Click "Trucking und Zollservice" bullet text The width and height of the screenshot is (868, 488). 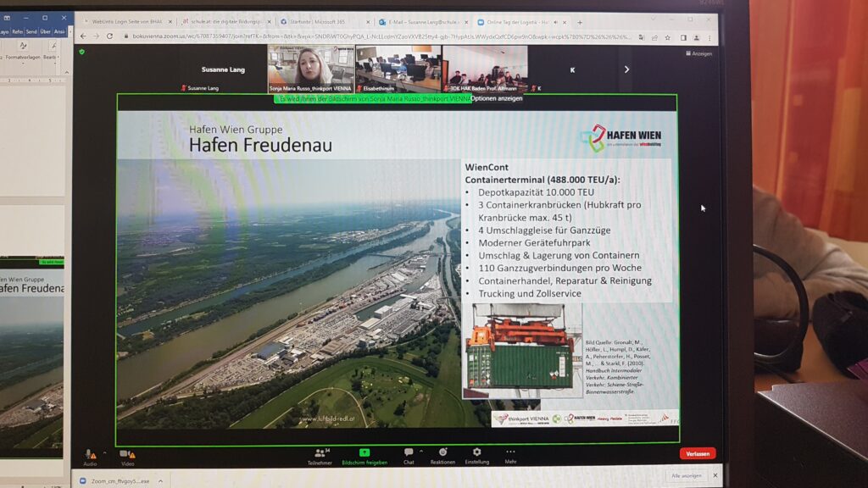point(530,293)
